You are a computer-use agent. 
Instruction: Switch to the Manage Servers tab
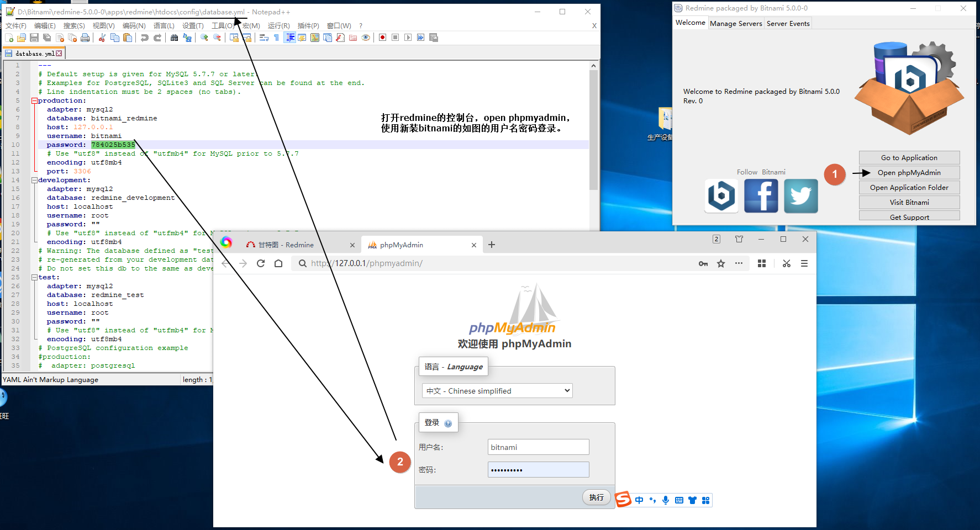pyautogui.click(x=736, y=23)
